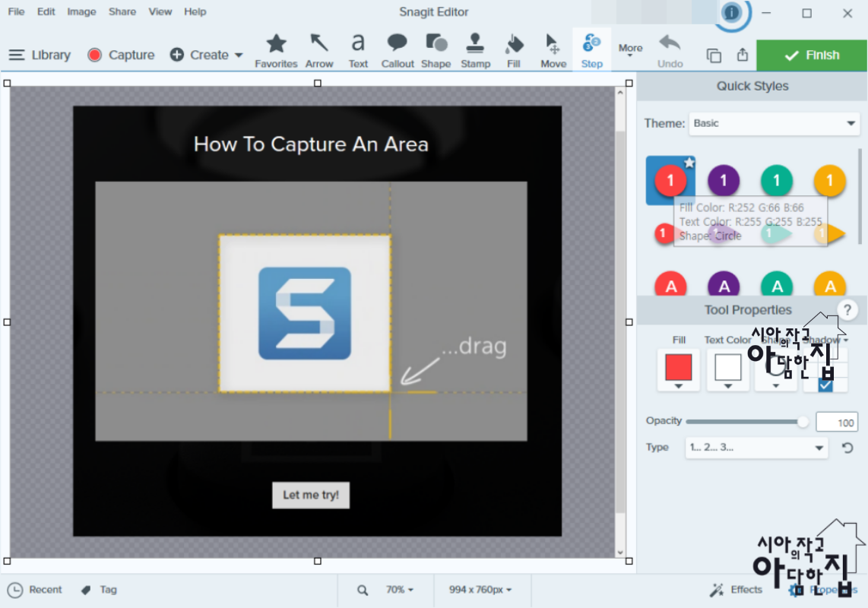Open the red Fill color swatch
Viewport: 868px width, 608px height.
tap(678, 370)
